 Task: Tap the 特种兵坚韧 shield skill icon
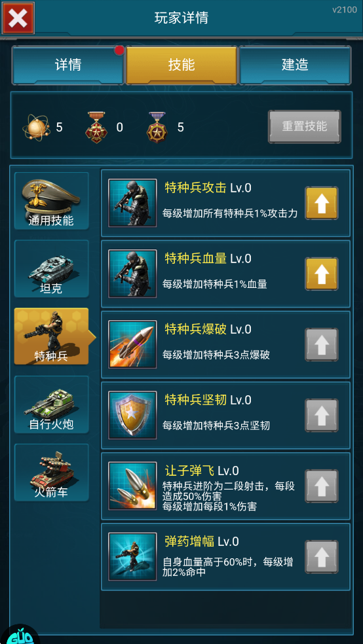pos(132,415)
